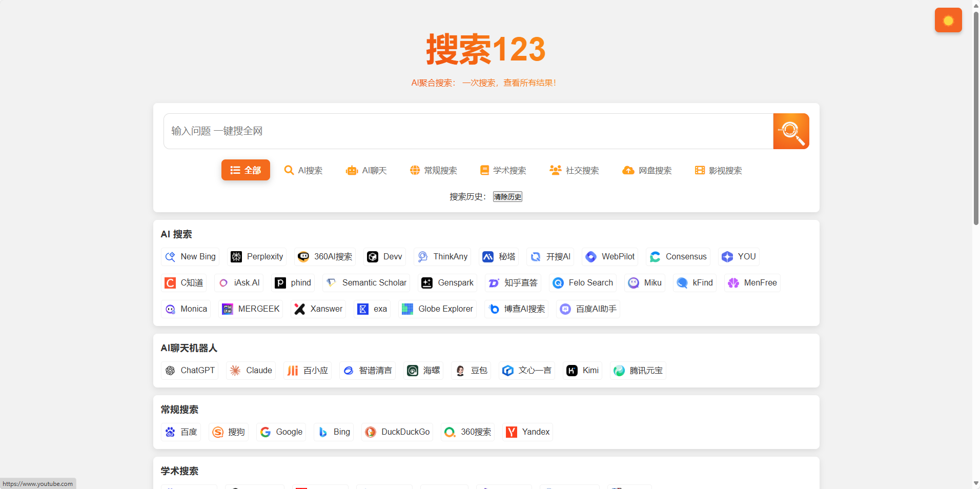The height and width of the screenshot is (489, 980).
Task: Click the C知道 icon
Action: (x=170, y=283)
